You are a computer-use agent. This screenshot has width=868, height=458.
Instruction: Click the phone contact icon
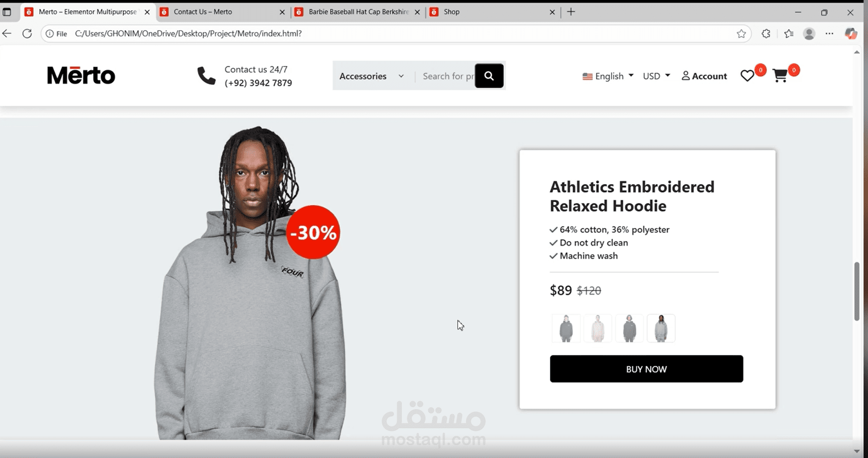[206, 76]
